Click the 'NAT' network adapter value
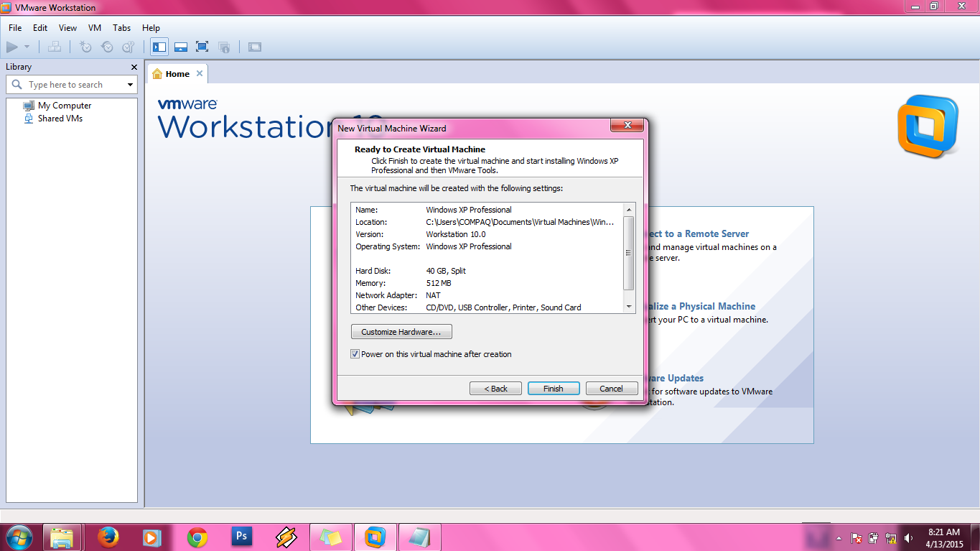The height and width of the screenshot is (551, 980). coord(434,295)
